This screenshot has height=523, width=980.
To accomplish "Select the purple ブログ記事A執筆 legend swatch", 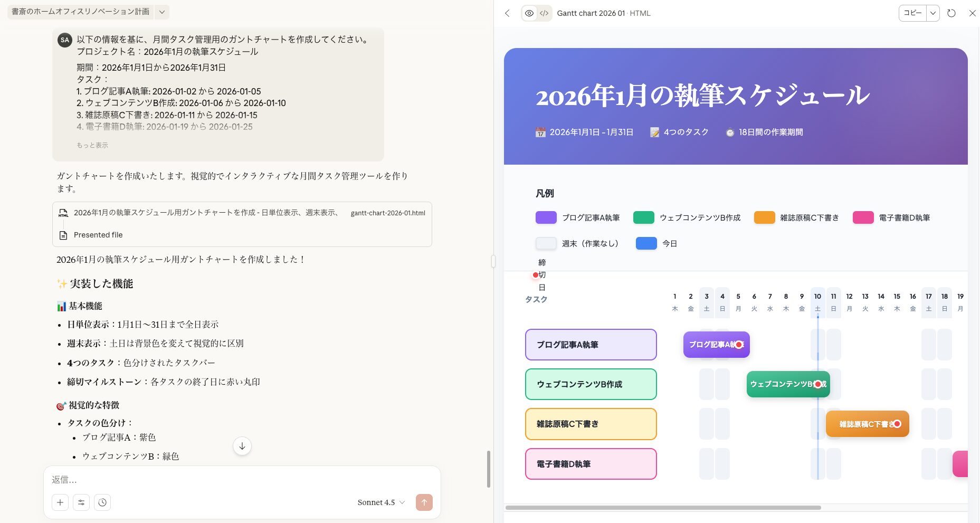I will (546, 217).
